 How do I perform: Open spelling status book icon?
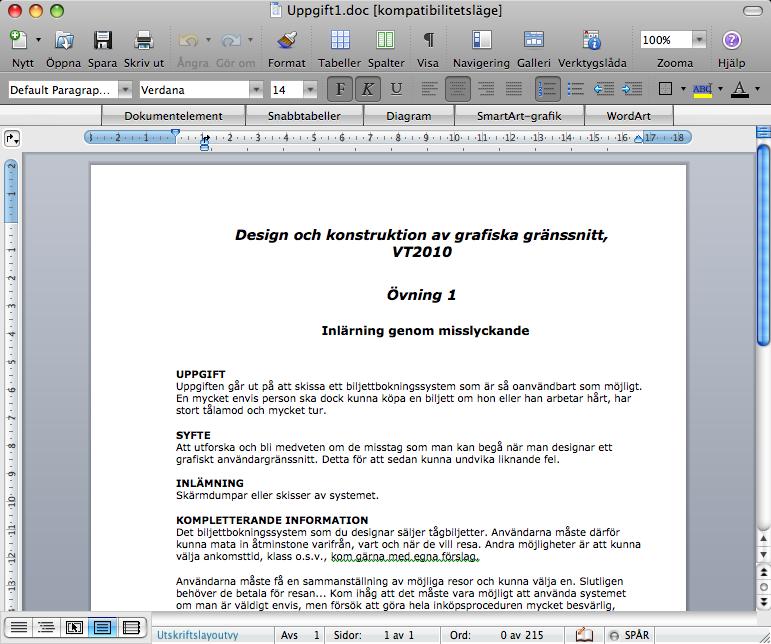(584, 635)
